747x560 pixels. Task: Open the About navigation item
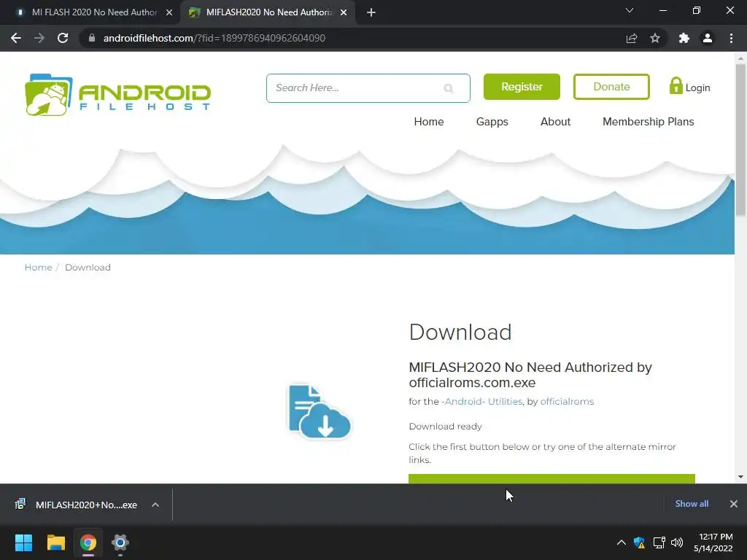[x=555, y=122]
